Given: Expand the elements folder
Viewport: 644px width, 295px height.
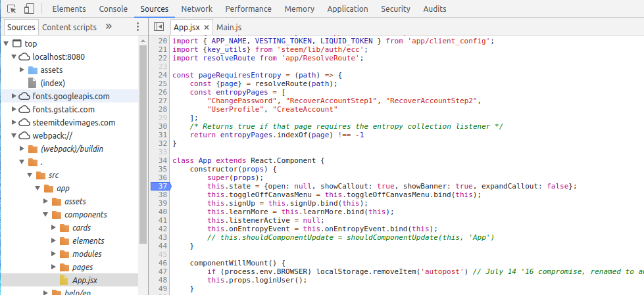Looking at the screenshot, I should [53, 240].
